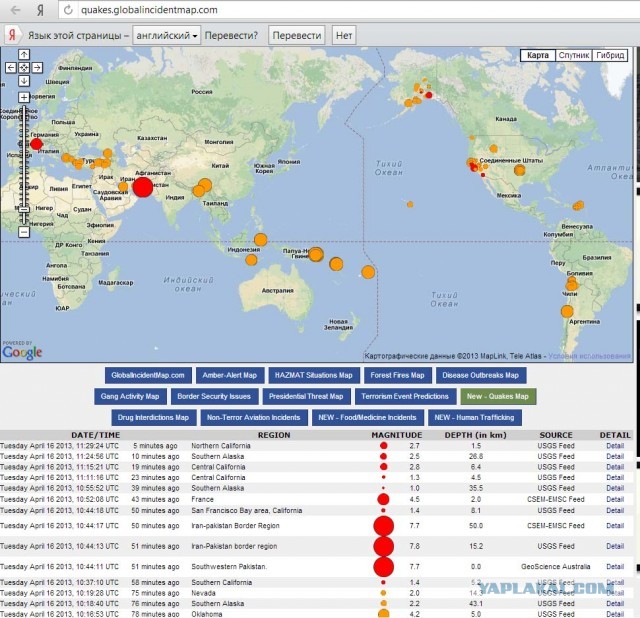Switch map to 'Спутник' satellite view
This screenshot has width=640, height=618.
tap(573, 55)
